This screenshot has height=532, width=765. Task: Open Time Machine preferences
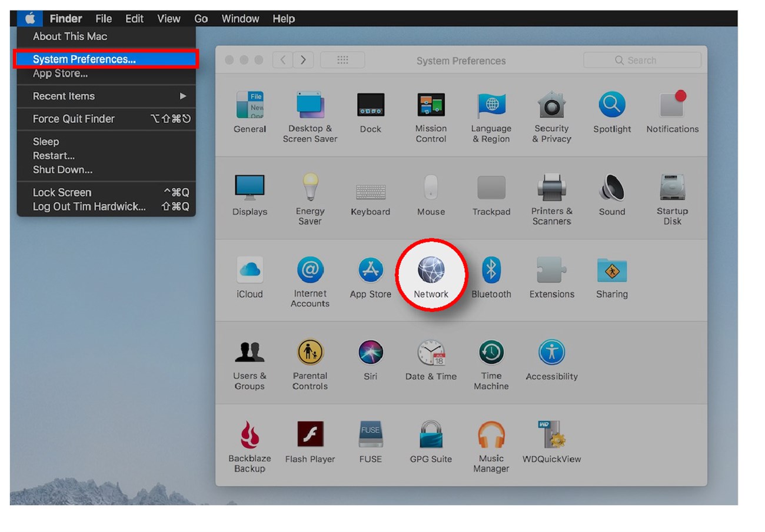pyautogui.click(x=491, y=365)
